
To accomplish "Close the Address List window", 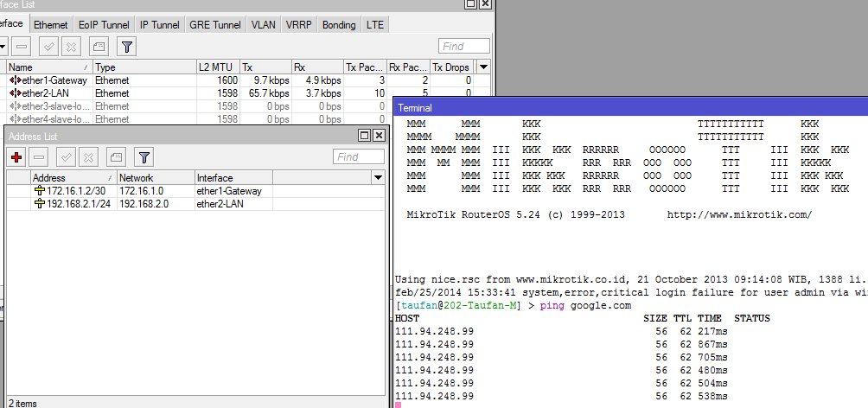I will pyautogui.click(x=379, y=136).
